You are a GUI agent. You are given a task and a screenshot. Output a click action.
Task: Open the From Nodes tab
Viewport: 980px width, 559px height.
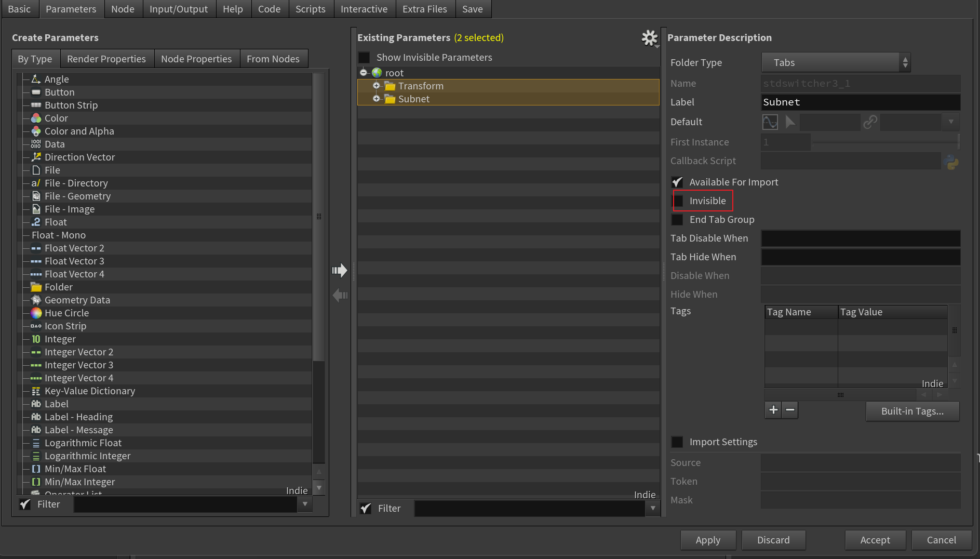(x=273, y=59)
